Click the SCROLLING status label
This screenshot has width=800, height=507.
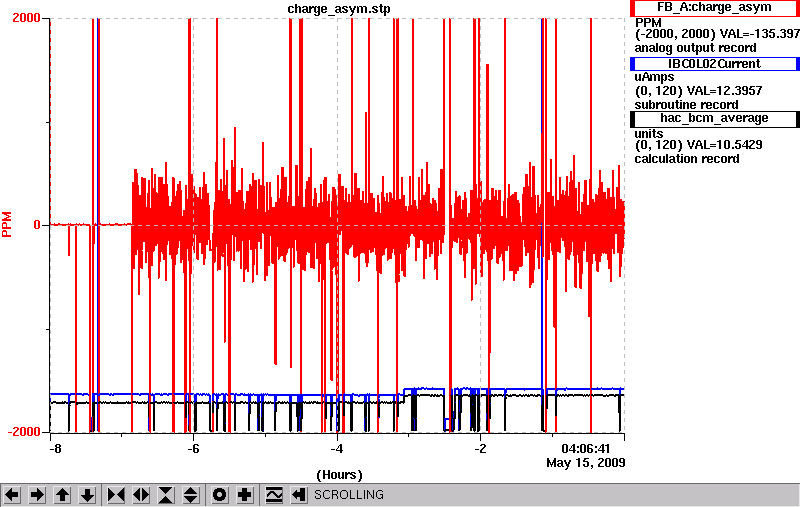349,495
